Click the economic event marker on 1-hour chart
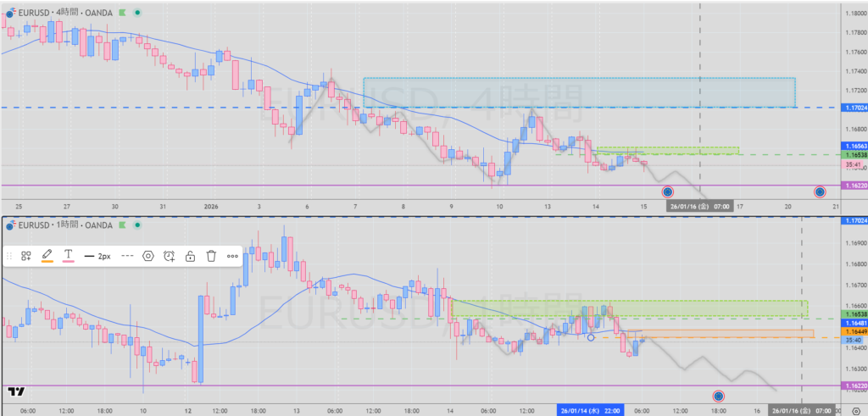This screenshot has height=416, width=868. tap(718, 395)
